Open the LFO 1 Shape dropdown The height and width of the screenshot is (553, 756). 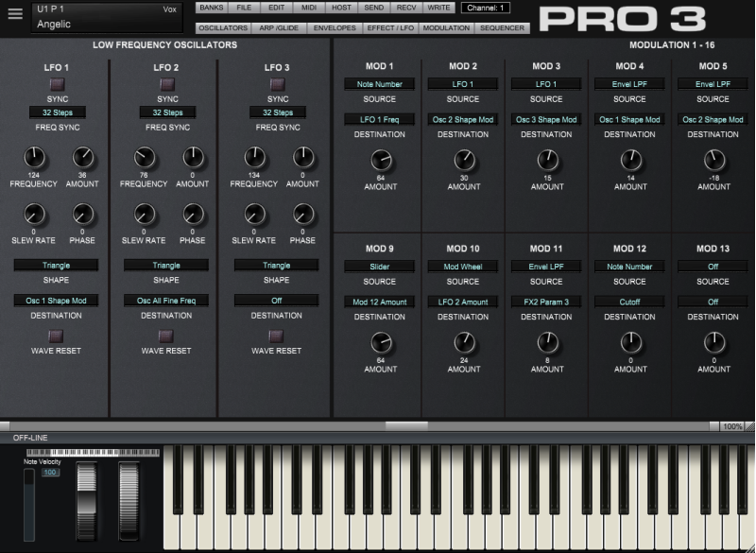(57, 266)
